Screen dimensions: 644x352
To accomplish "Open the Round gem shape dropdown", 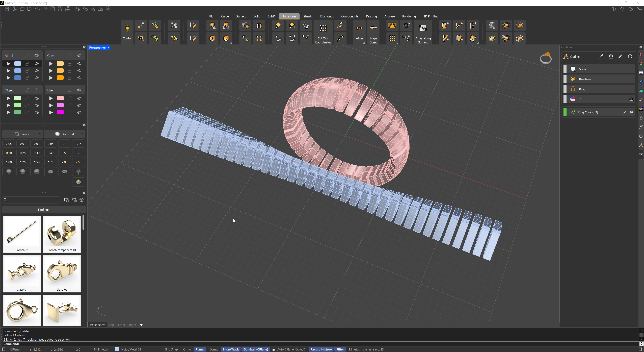I will [23, 134].
